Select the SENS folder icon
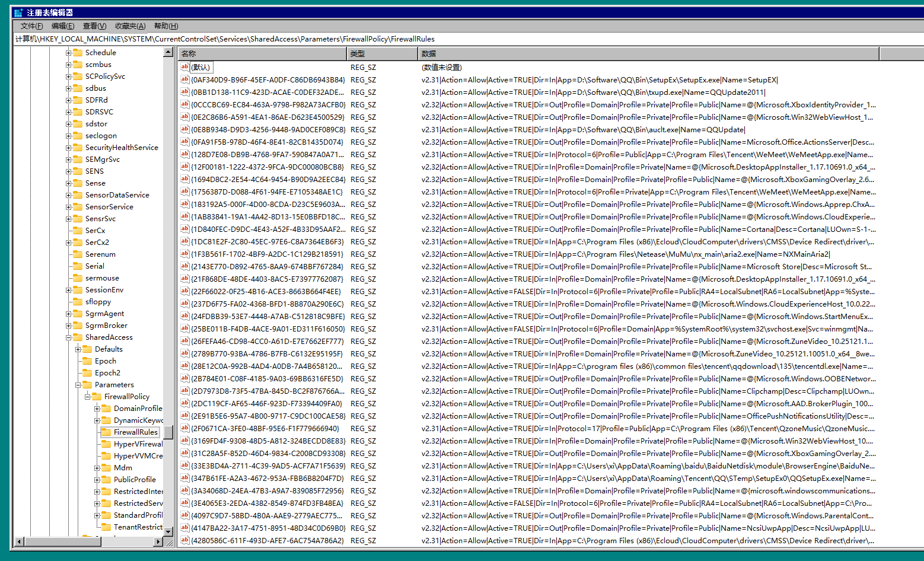 (78, 171)
